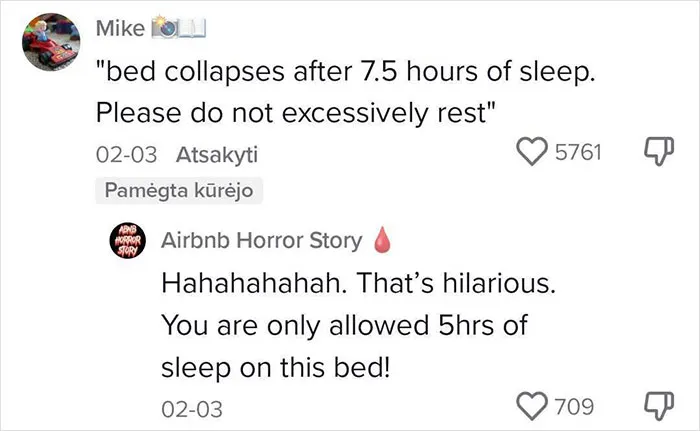Like the Airbnb Horror Story reply

pos(532,406)
